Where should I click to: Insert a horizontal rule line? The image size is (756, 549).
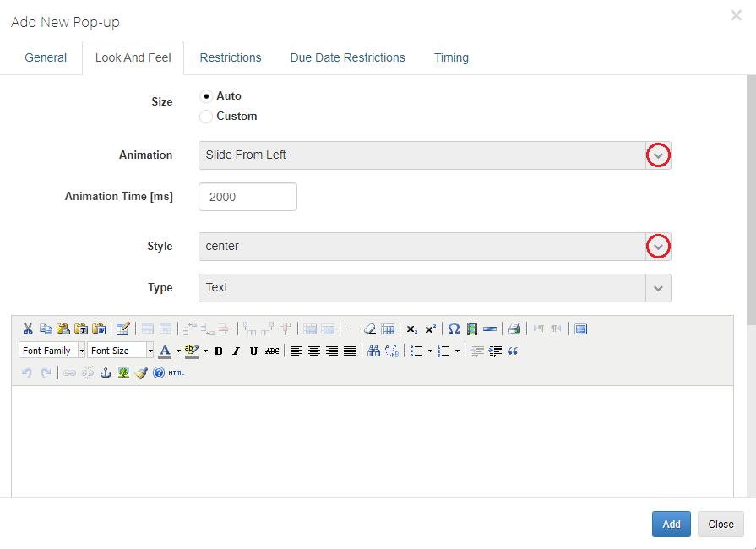tap(352, 329)
